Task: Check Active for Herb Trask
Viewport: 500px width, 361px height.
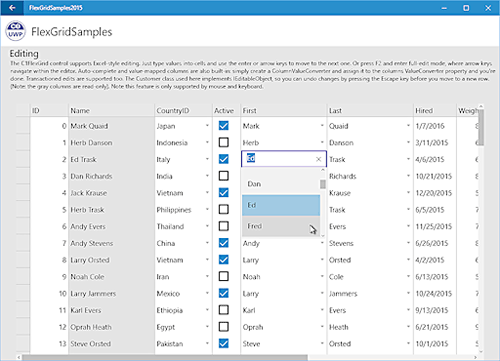Action: pyautogui.click(x=223, y=209)
